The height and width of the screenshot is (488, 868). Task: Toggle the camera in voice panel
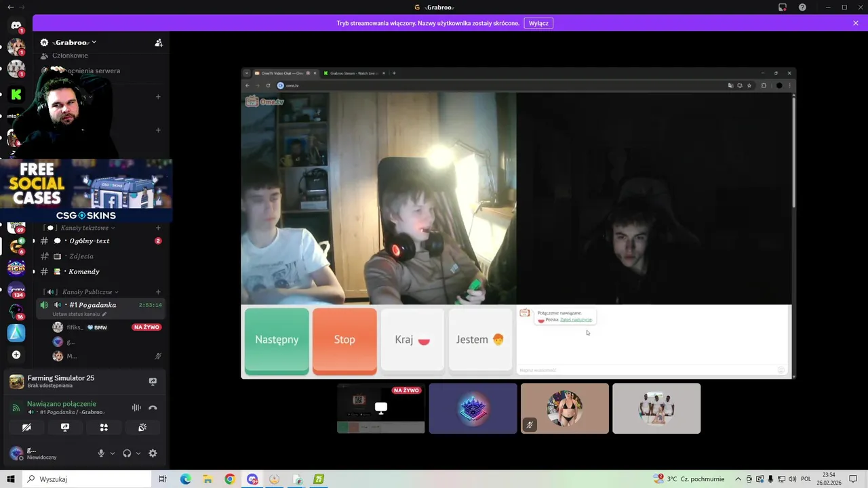(x=26, y=428)
